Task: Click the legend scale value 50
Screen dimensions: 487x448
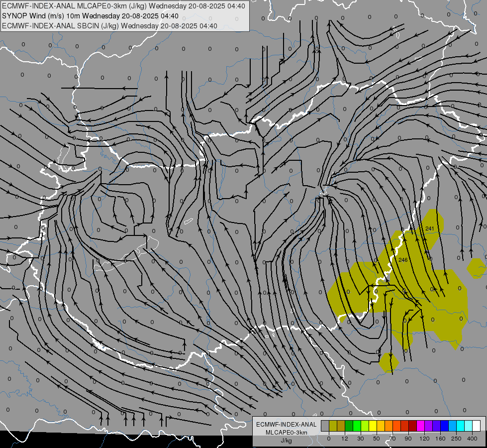Action: coord(377,439)
